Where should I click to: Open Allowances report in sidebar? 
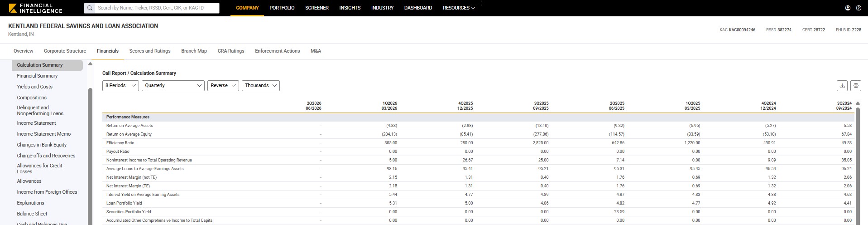pyautogui.click(x=29, y=181)
